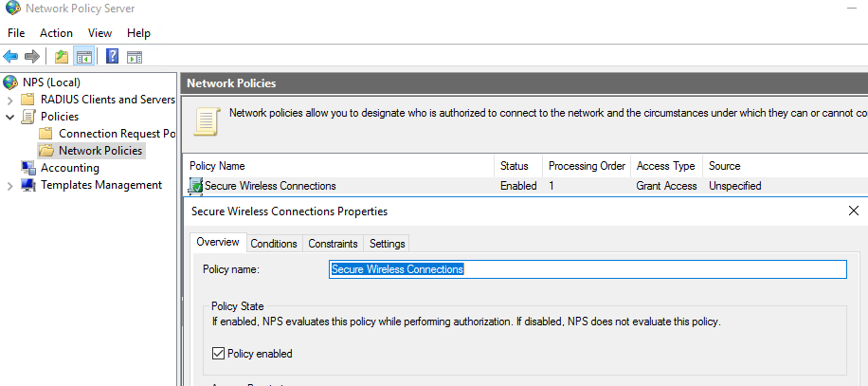The height and width of the screenshot is (386, 868).
Task: Click the Unspecified source cell
Action: (735, 186)
